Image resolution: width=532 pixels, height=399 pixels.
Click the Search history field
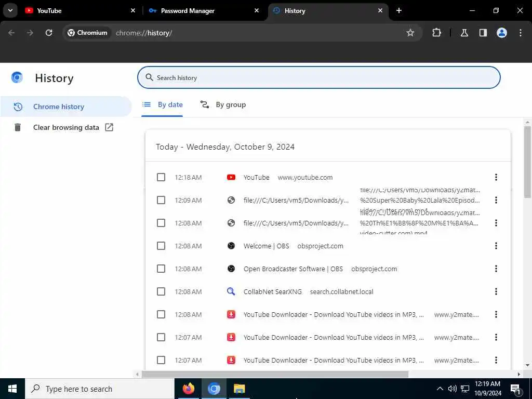(x=319, y=77)
